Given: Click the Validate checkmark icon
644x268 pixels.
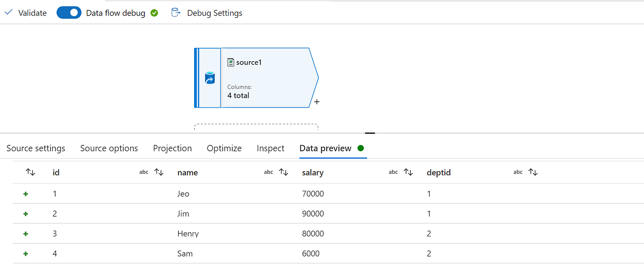Looking at the screenshot, I should click(x=8, y=12).
